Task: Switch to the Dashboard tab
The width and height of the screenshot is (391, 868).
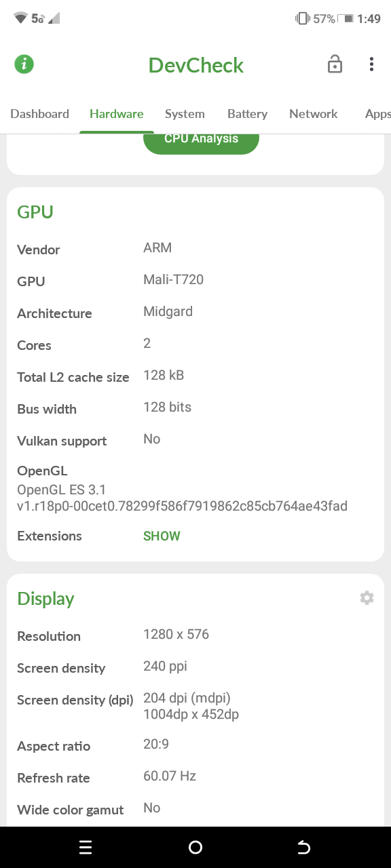Action: point(39,114)
